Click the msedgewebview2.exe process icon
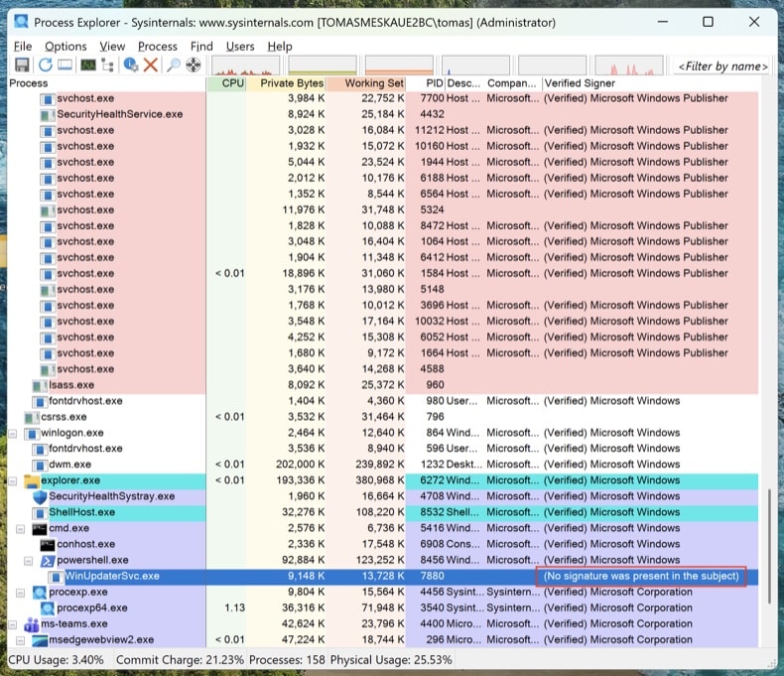Screen dimensions: 784x676 pos(40,640)
